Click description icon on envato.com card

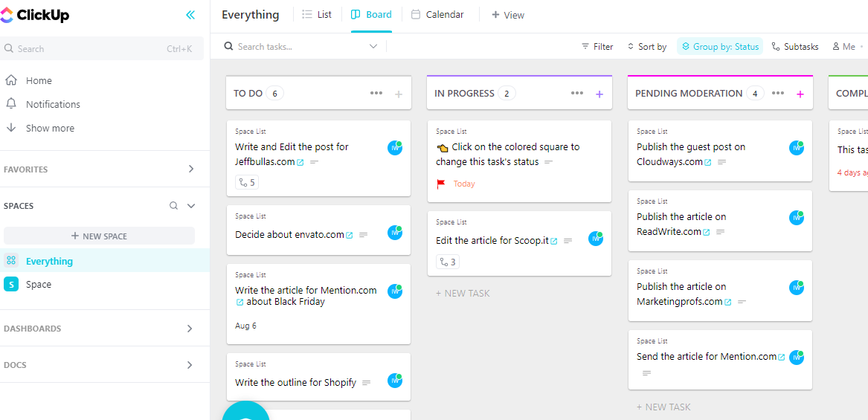coord(364,235)
